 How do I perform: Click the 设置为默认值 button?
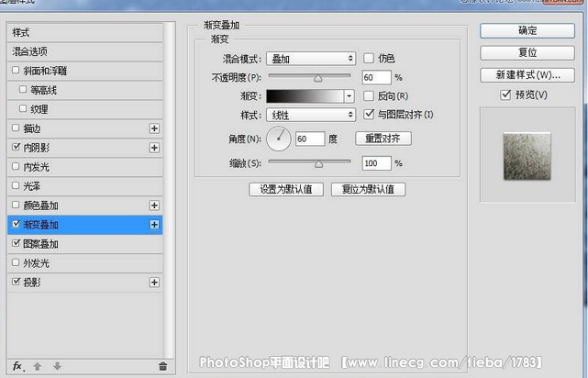(286, 189)
